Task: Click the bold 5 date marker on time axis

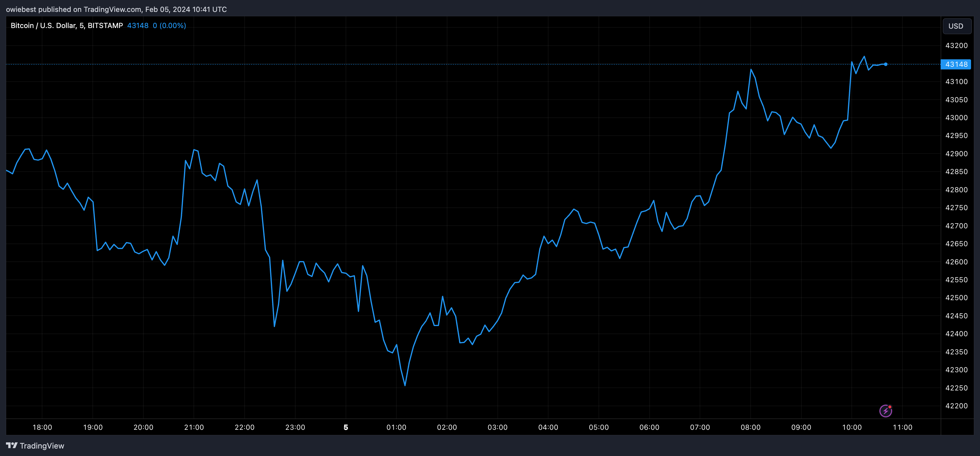Action: [x=345, y=427]
